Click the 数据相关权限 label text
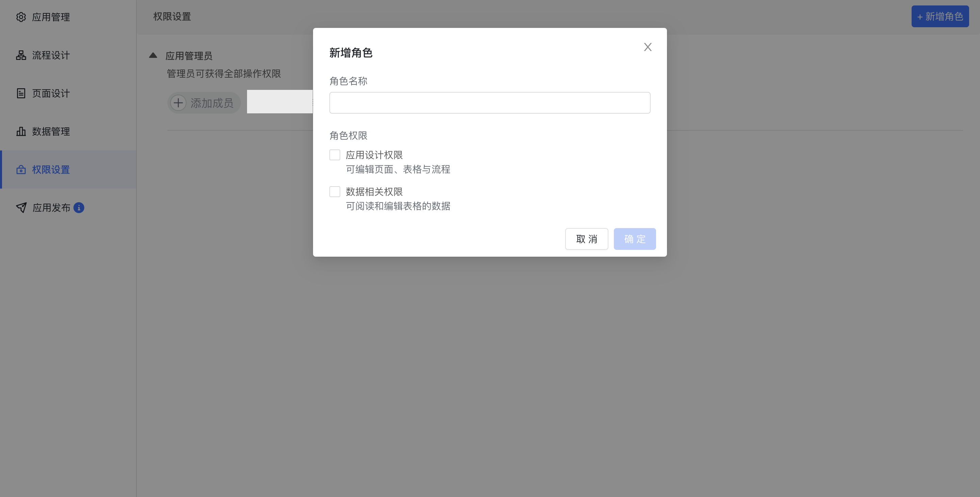This screenshot has height=497, width=980. click(374, 191)
